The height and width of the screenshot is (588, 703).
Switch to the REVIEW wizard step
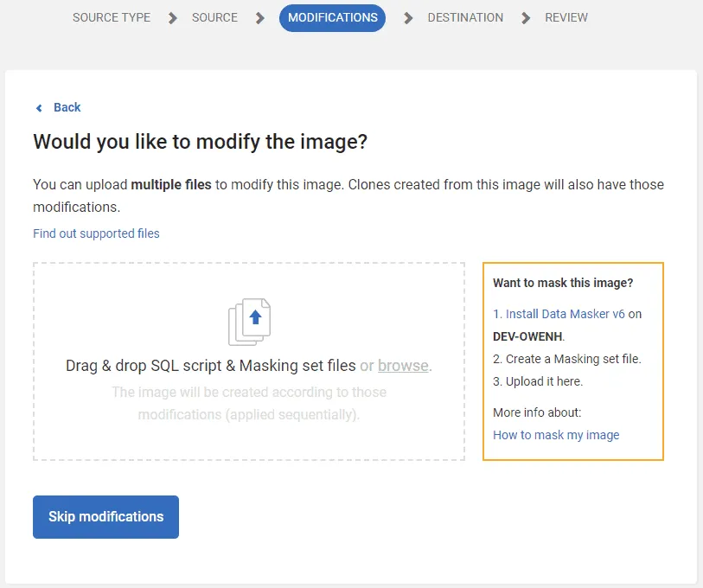(566, 17)
